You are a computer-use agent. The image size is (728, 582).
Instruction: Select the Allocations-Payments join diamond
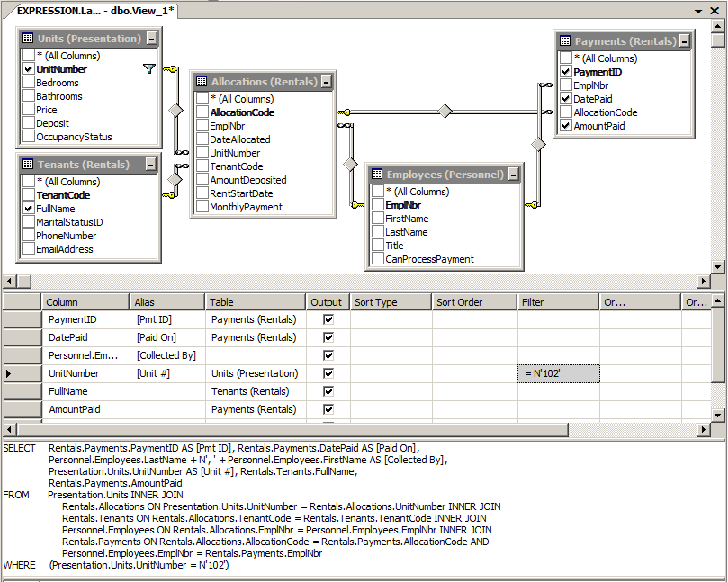point(445,112)
